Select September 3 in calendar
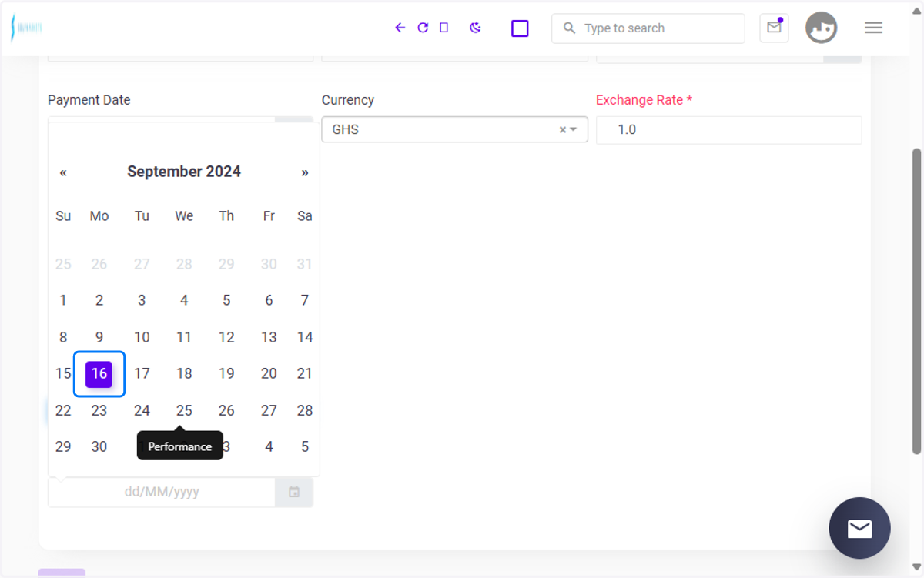Viewport: 924px width, 578px height. pos(142,300)
